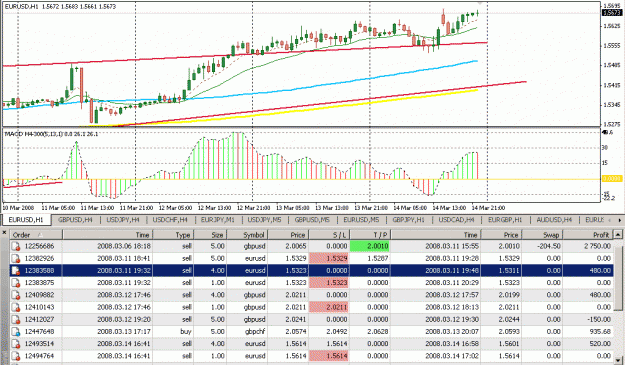Image resolution: width=625 pixels, height=365 pixels.
Task: Sort by the Order column header
Action: (36, 235)
